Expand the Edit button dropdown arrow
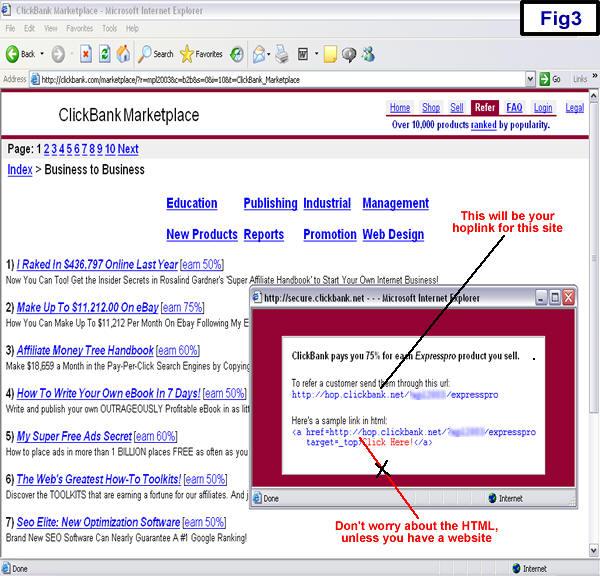Viewport: 600px width, 576px height. pyautogui.click(x=316, y=54)
